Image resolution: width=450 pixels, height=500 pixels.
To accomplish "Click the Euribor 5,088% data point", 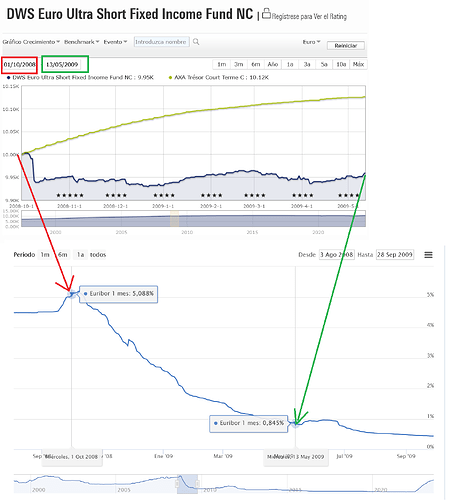I will (71, 294).
